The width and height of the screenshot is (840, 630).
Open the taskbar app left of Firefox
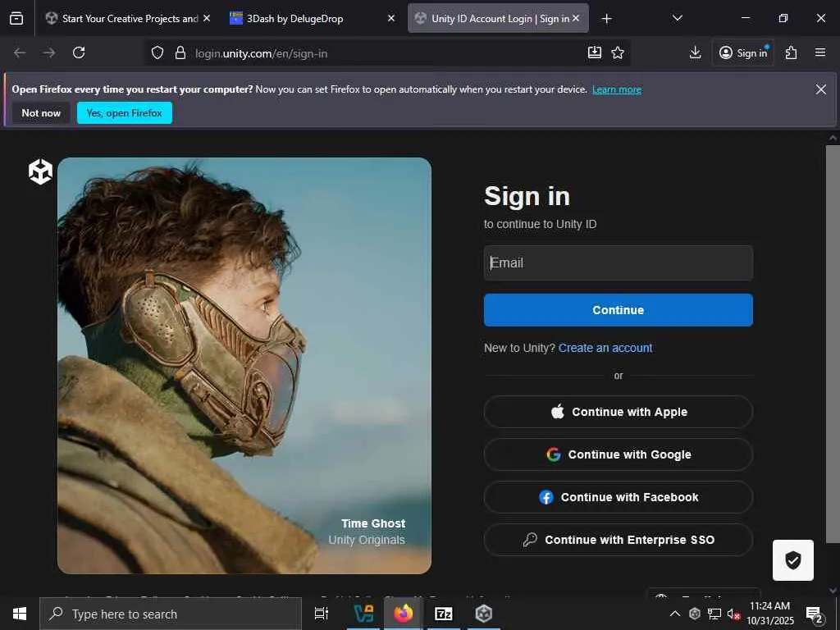(363, 614)
